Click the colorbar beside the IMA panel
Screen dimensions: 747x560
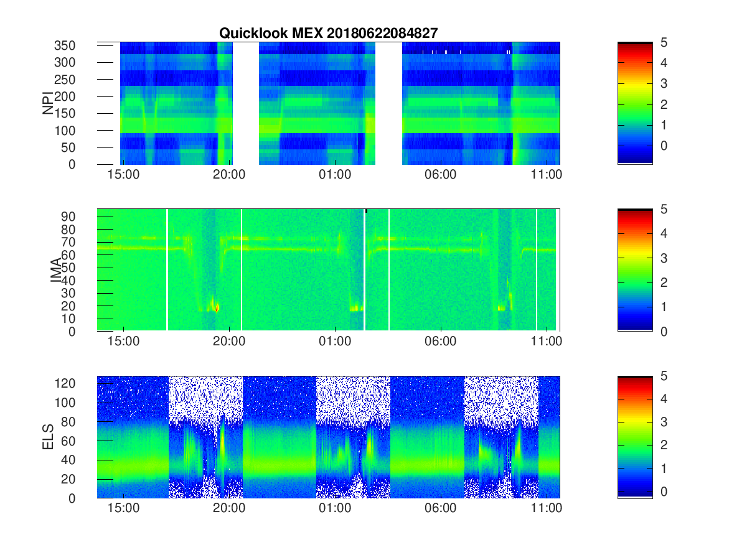(635, 270)
